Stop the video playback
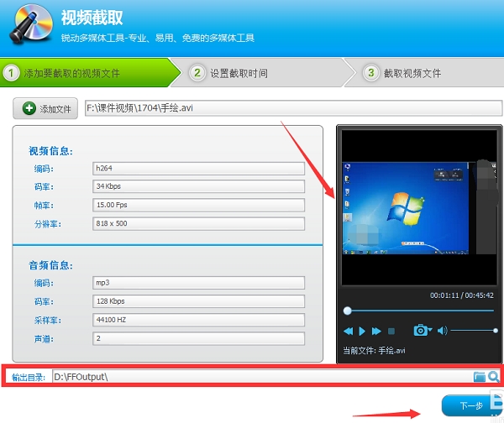This screenshot has width=504, height=423. tap(391, 331)
